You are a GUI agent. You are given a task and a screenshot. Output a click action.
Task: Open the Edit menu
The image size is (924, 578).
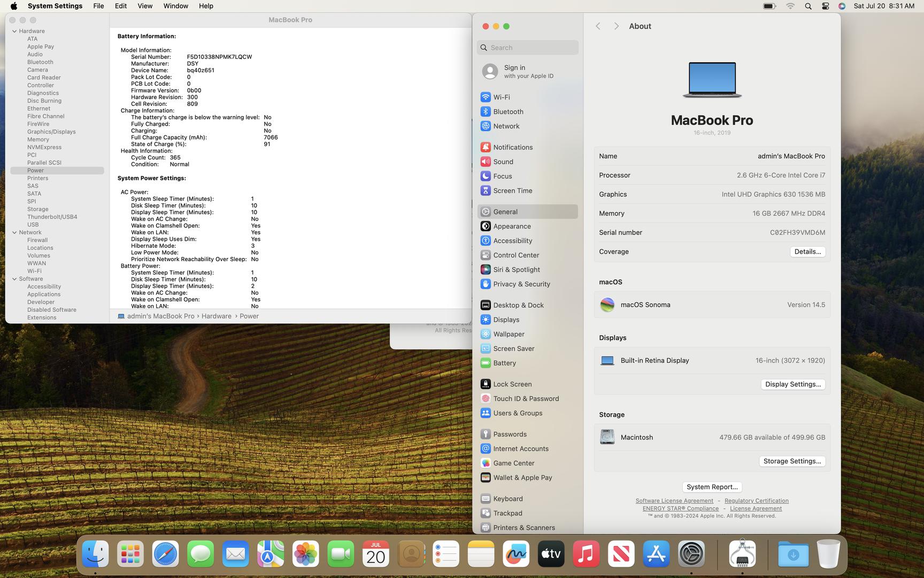[121, 6]
